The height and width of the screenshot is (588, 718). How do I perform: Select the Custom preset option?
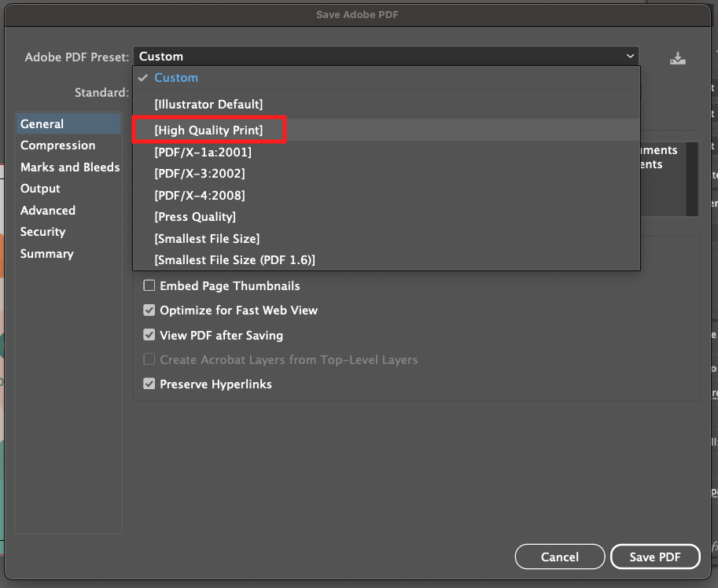click(x=386, y=78)
